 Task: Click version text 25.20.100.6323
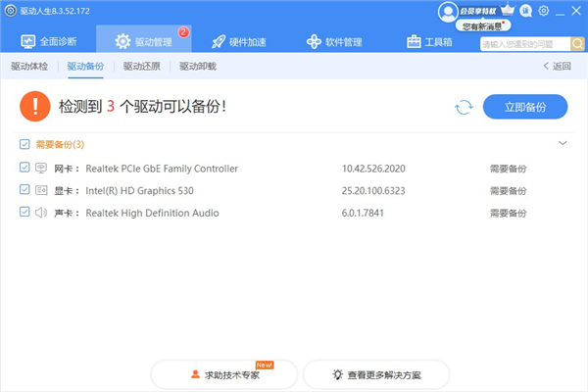point(373,190)
